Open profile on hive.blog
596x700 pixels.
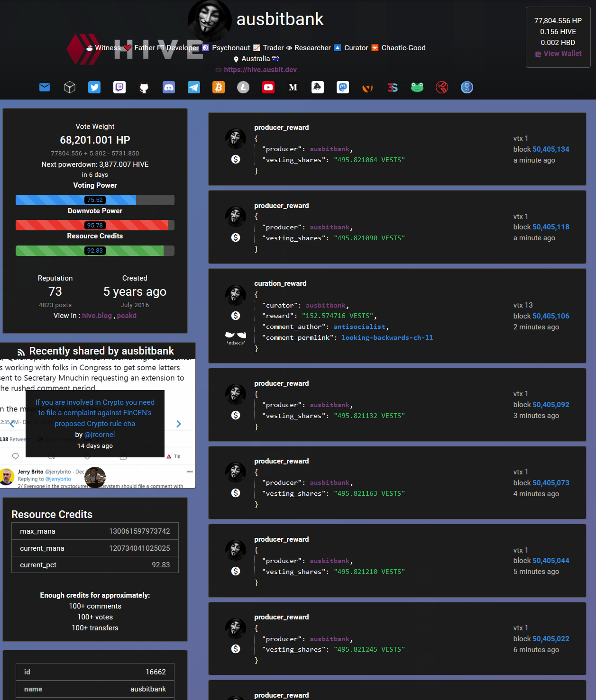pyautogui.click(x=97, y=316)
